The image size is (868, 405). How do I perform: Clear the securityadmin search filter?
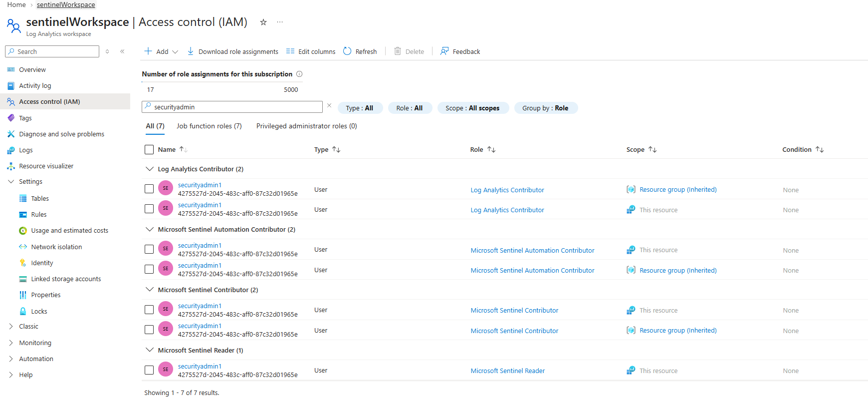pos(329,106)
